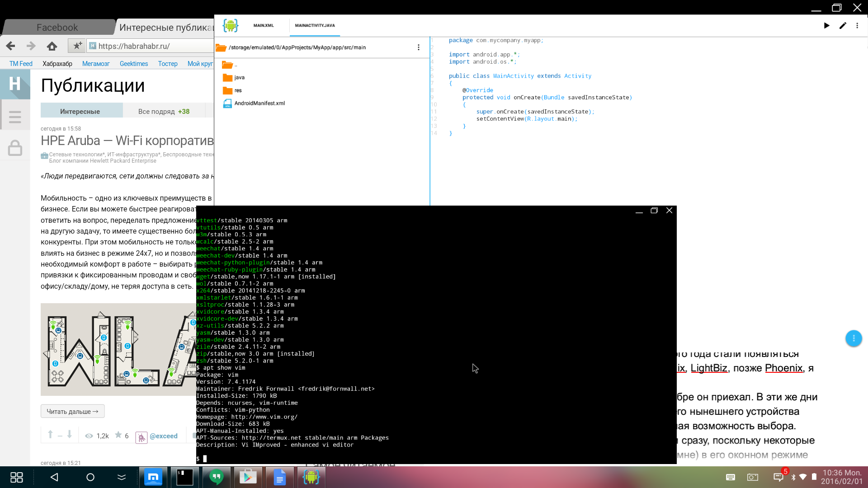Open file browser path options menu
This screenshot has width=868, height=488.
(x=419, y=47)
